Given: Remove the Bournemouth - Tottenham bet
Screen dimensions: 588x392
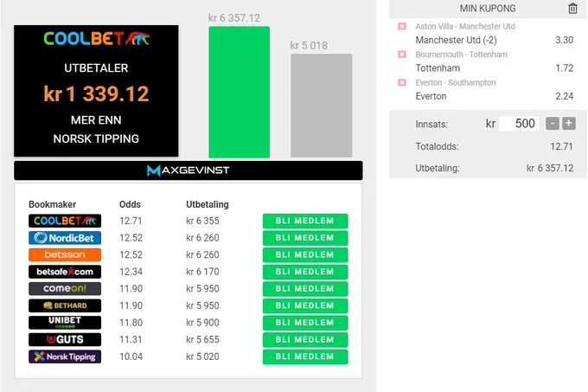Looking at the screenshot, I should pos(402,55).
